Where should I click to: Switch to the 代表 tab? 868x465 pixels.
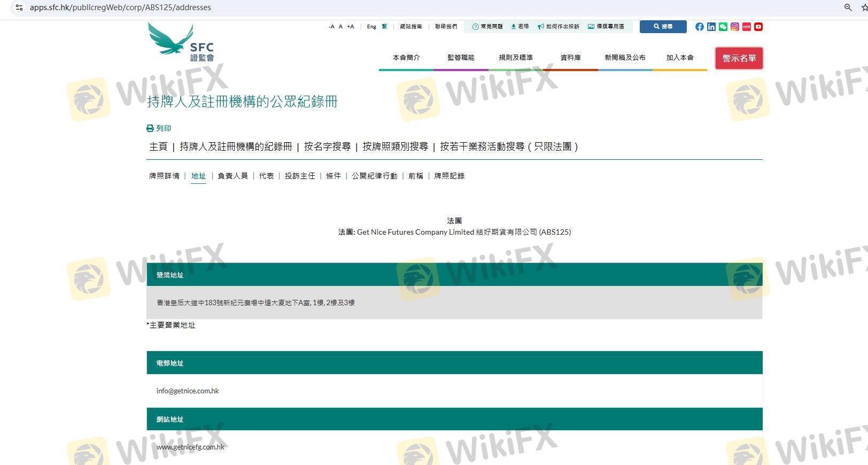point(266,176)
